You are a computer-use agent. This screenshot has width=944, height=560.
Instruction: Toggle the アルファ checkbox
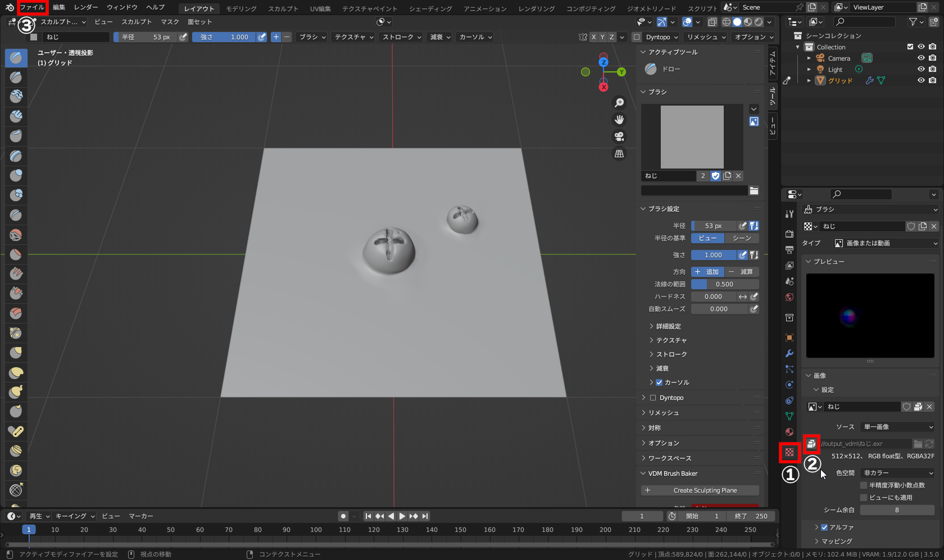(824, 527)
